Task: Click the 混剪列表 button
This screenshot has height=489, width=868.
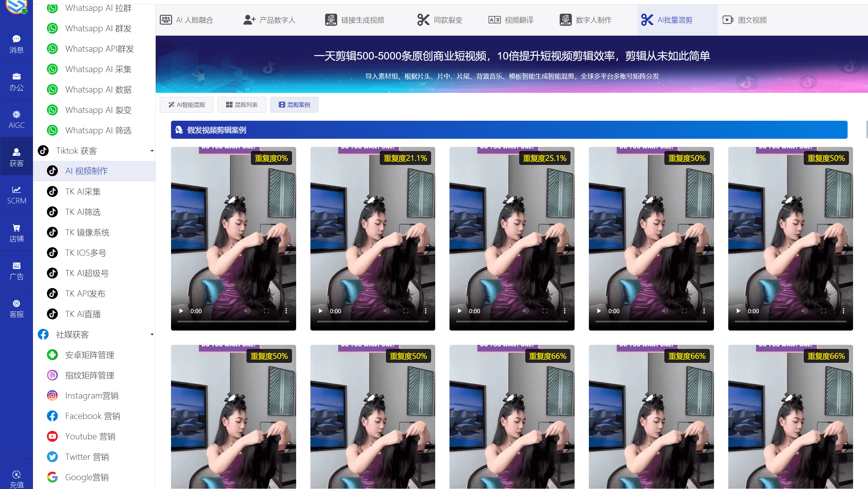Action: (242, 105)
